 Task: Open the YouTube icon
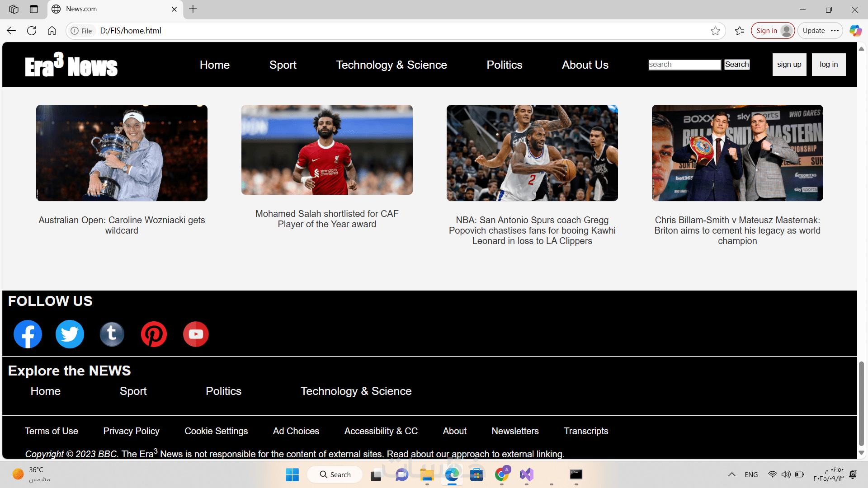click(196, 334)
